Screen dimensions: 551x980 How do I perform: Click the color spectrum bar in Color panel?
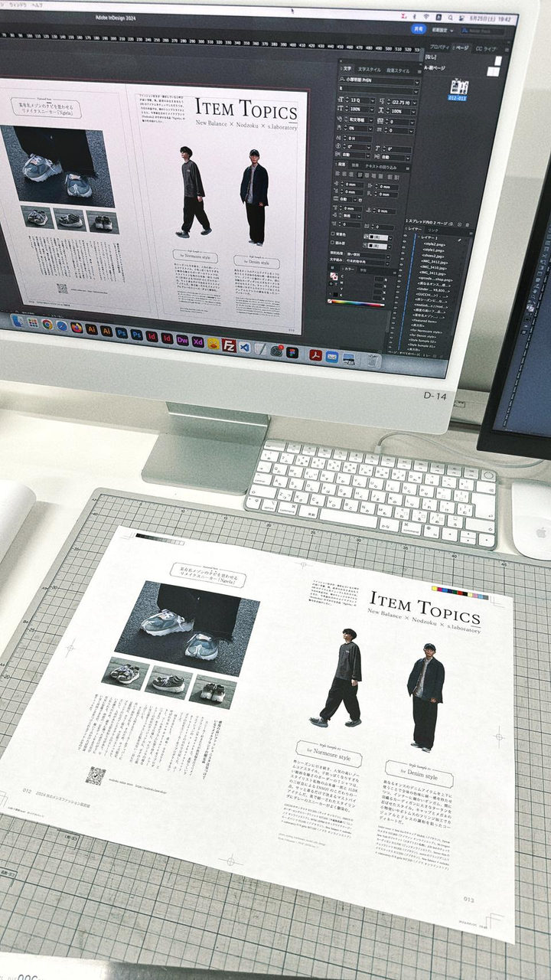click(357, 304)
